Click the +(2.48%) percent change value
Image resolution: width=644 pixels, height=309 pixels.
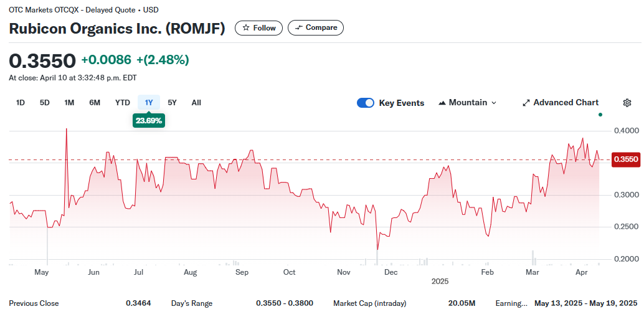pyautogui.click(x=163, y=60)
